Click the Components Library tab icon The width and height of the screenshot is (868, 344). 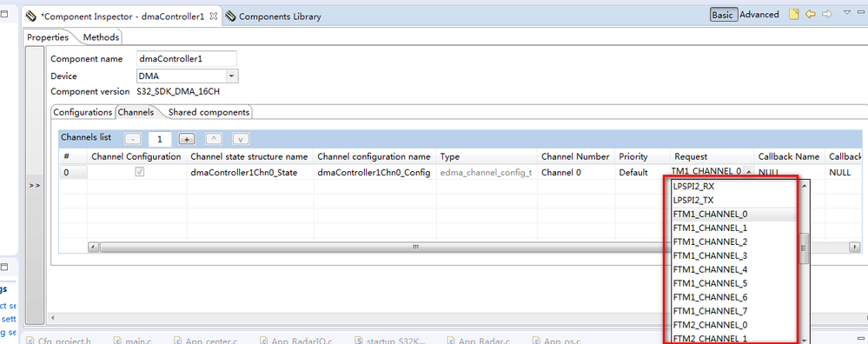coord(230,16)
